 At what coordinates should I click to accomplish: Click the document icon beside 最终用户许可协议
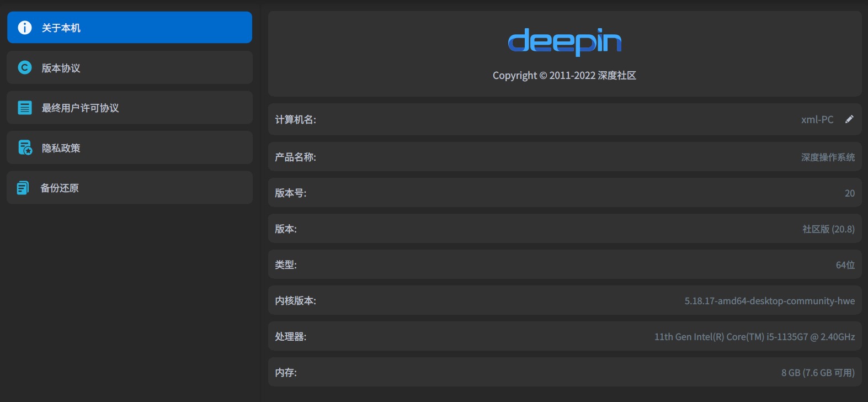coord(25,108)
